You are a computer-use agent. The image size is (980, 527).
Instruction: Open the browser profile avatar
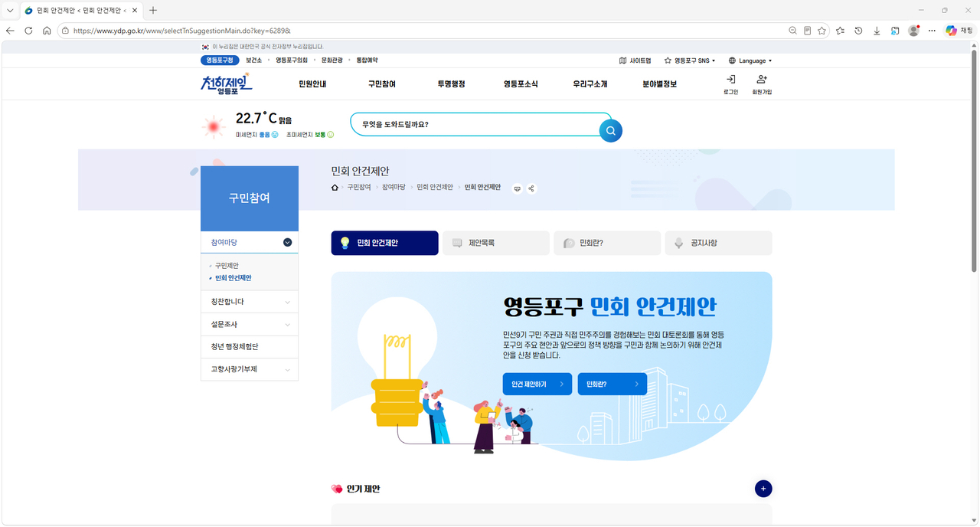pos(913,31)
